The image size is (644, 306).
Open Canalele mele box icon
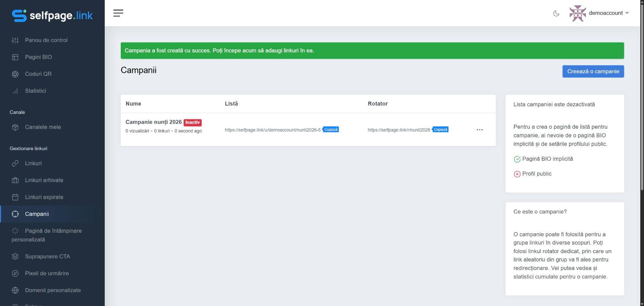(15, 127)
